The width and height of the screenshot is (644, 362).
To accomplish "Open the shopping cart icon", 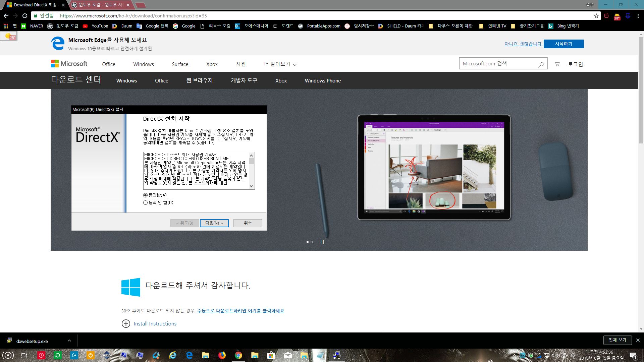I will [x=557, y=64].
